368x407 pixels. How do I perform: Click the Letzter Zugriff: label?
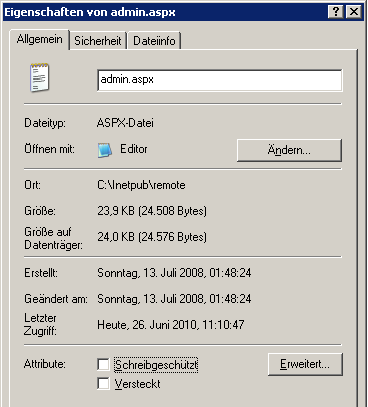tap(40, 324)
